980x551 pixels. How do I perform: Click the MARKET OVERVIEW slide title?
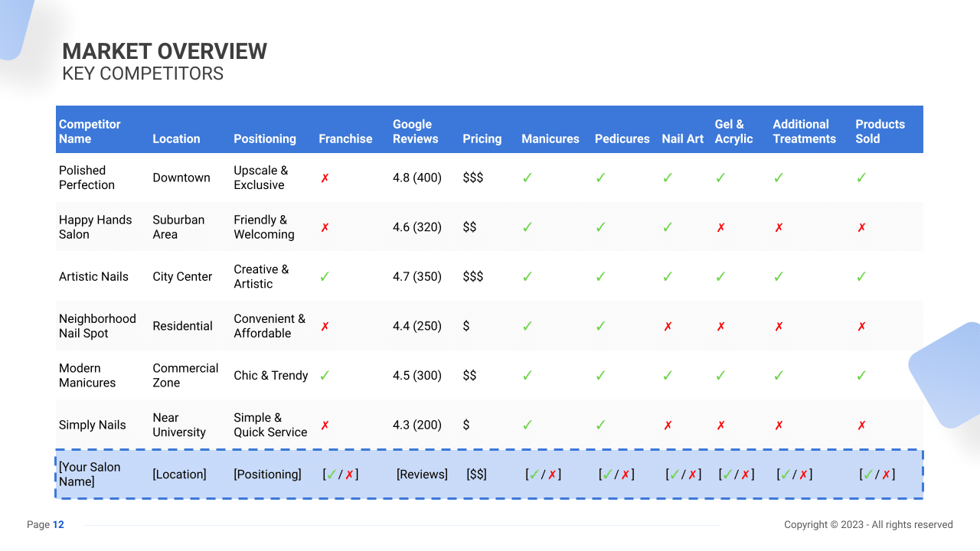coord(165,51)
